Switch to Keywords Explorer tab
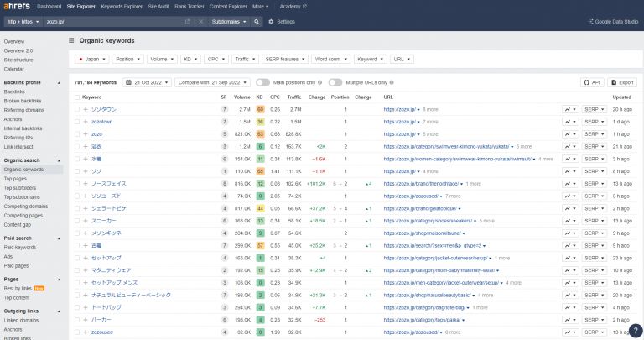 click(120, 6)
